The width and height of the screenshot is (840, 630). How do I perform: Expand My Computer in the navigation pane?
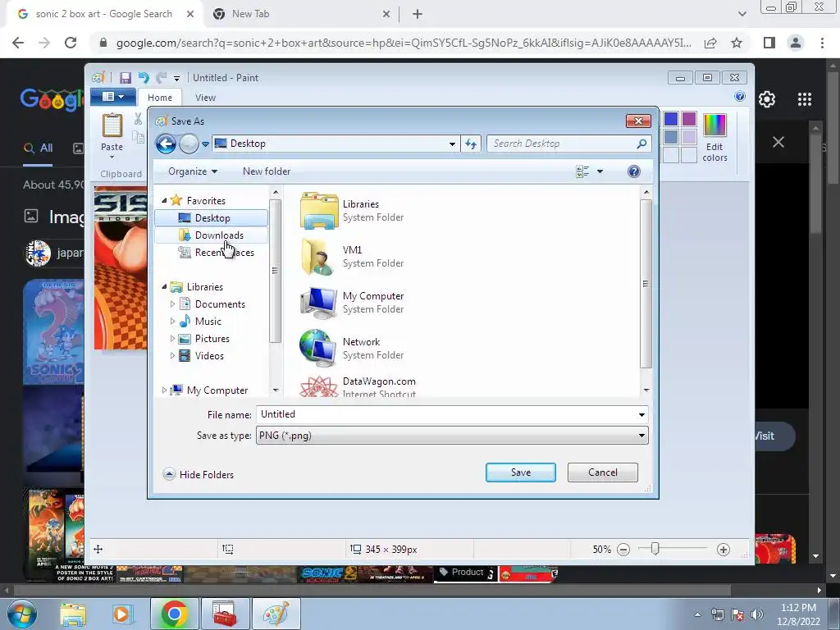[164, 390]
